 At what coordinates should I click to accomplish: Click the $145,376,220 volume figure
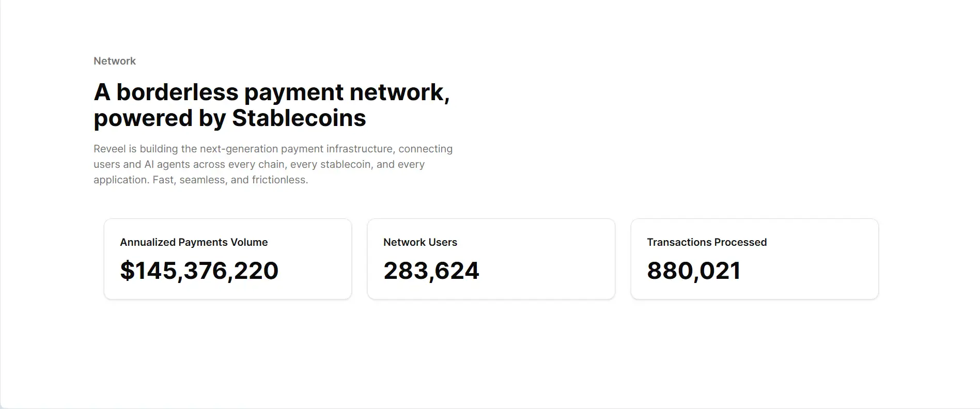(199, 271)
